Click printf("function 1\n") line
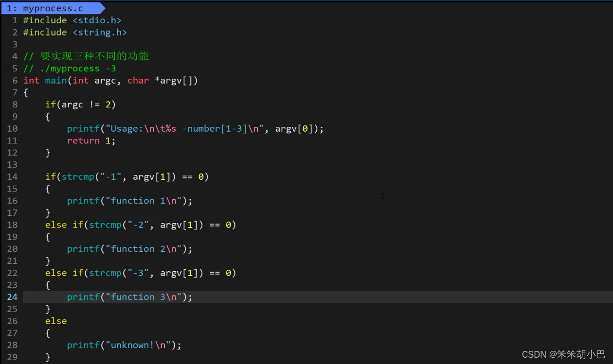This screenshot has width=613, height=364. tap(129, 201)
